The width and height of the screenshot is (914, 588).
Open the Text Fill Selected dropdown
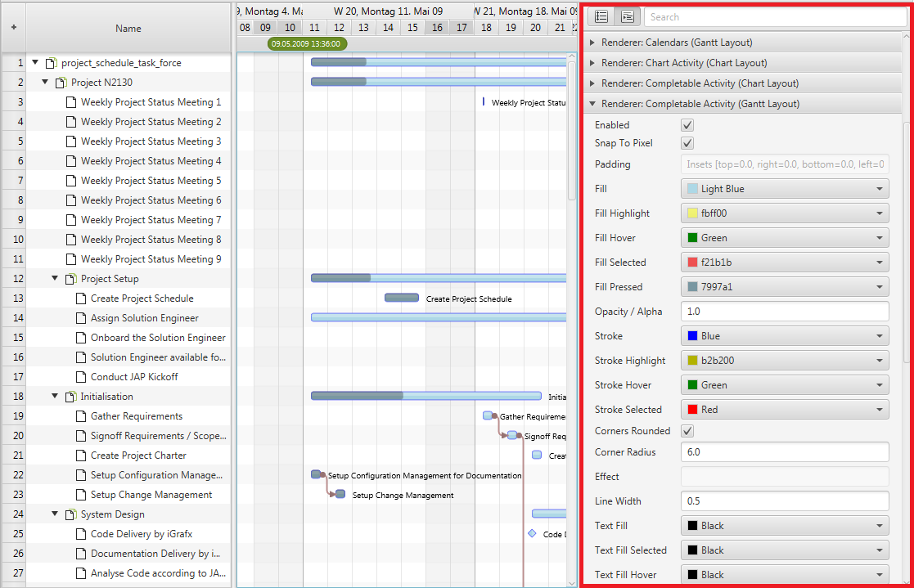pyautogui.click(x=785, y=550)
